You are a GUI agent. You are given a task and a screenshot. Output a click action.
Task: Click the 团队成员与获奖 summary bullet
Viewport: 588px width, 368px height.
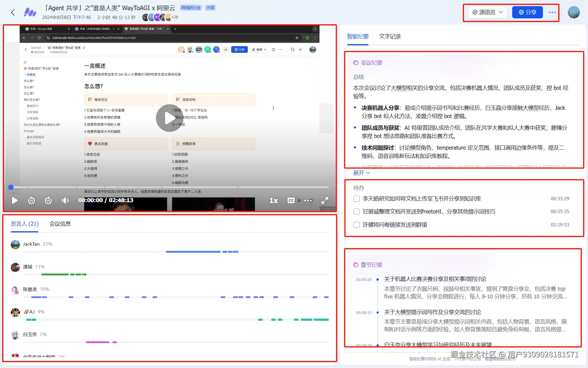[465, 132]
